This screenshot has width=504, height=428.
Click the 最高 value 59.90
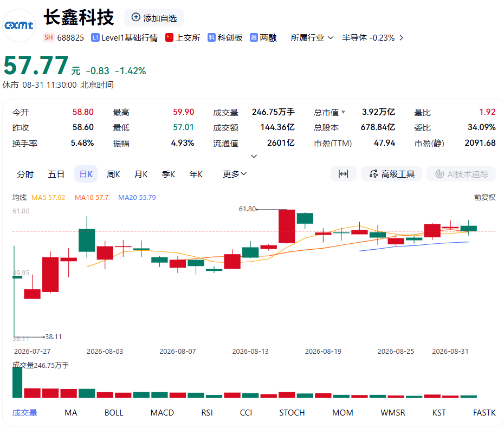click(184, 112)
